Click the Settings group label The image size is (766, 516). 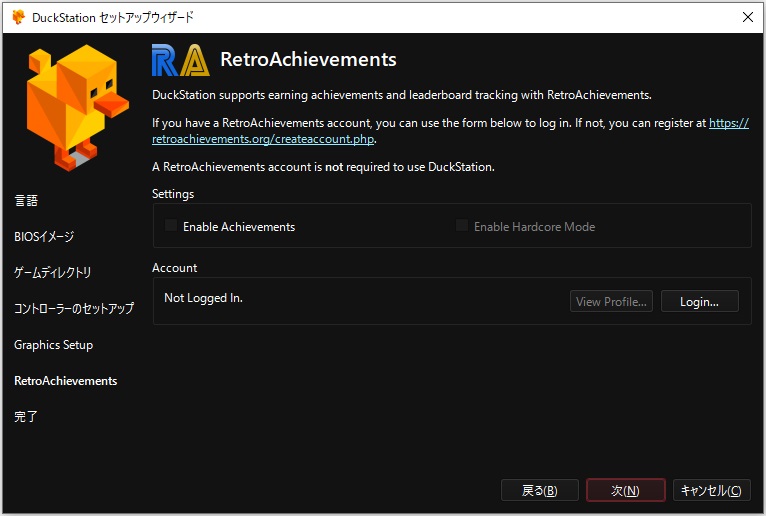(x=173, y=194)
